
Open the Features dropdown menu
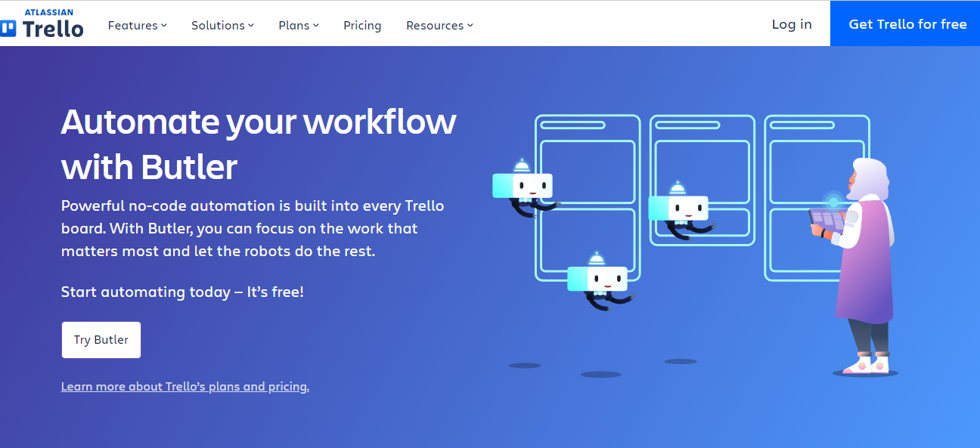[x=137, y=25]
